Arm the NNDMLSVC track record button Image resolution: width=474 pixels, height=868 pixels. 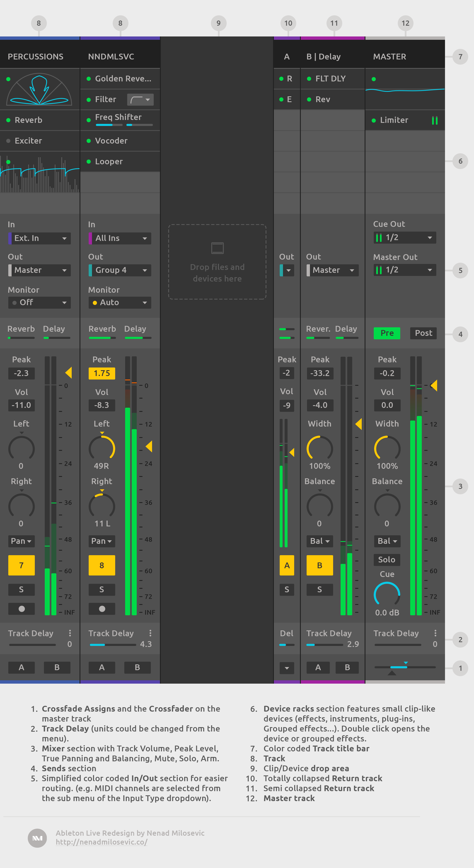[x=102, y=609]
